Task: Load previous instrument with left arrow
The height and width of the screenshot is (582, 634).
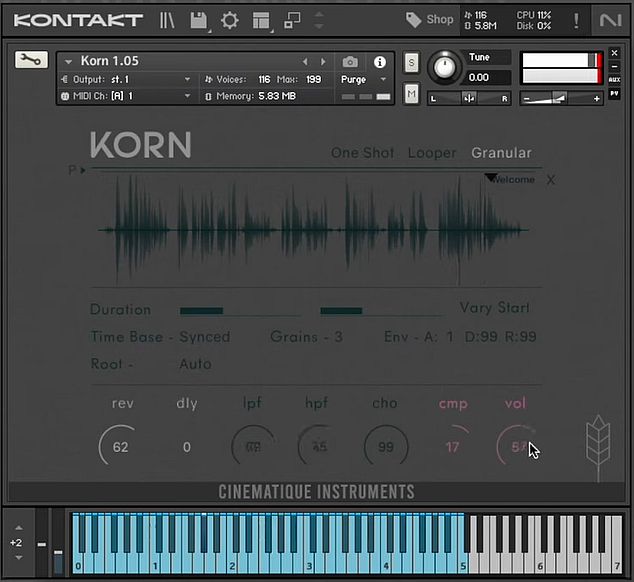Action: (x=305, y=61)
